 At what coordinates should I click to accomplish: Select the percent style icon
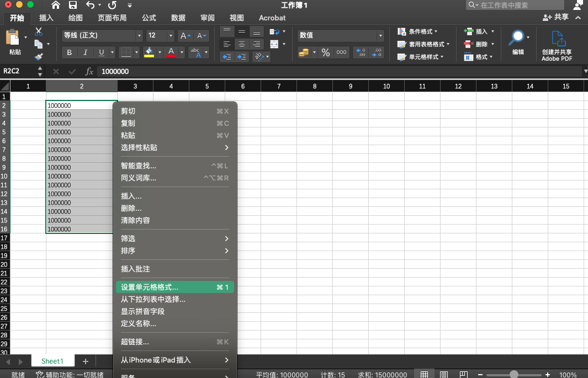click(326, 52)
